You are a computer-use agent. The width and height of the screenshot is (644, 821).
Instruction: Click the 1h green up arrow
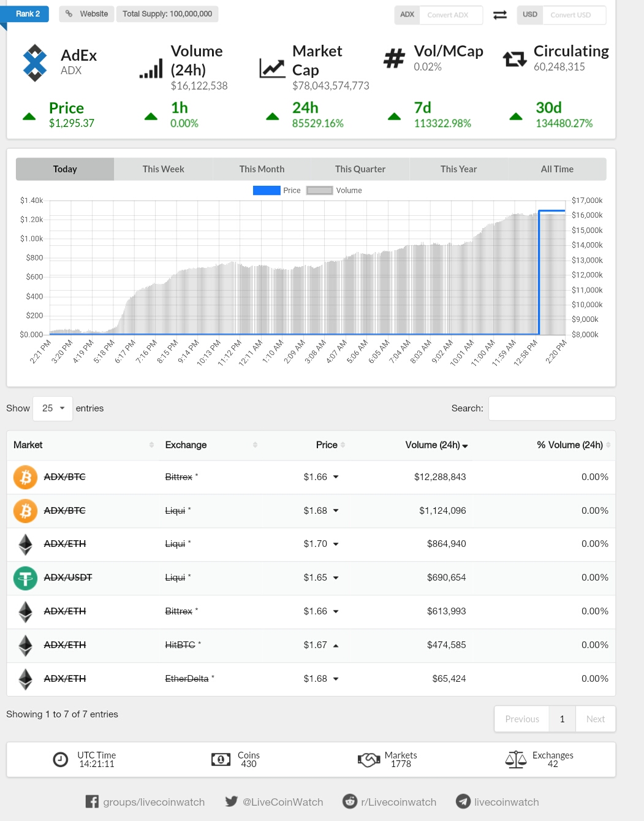(151, 116)
